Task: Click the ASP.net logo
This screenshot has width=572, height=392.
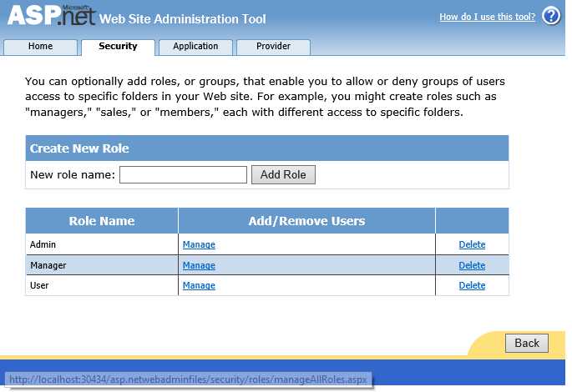Action: point(51,16)
